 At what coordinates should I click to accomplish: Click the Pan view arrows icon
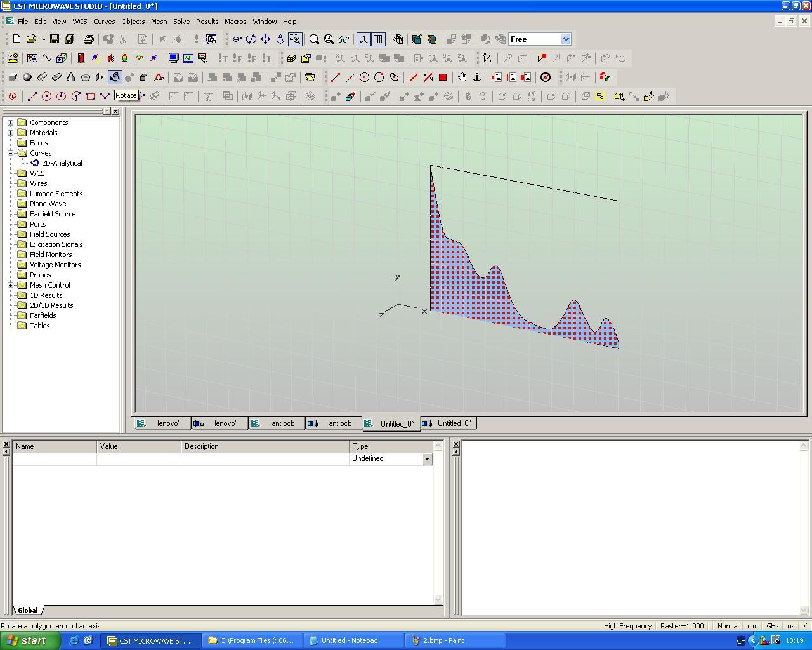point(266,39)
